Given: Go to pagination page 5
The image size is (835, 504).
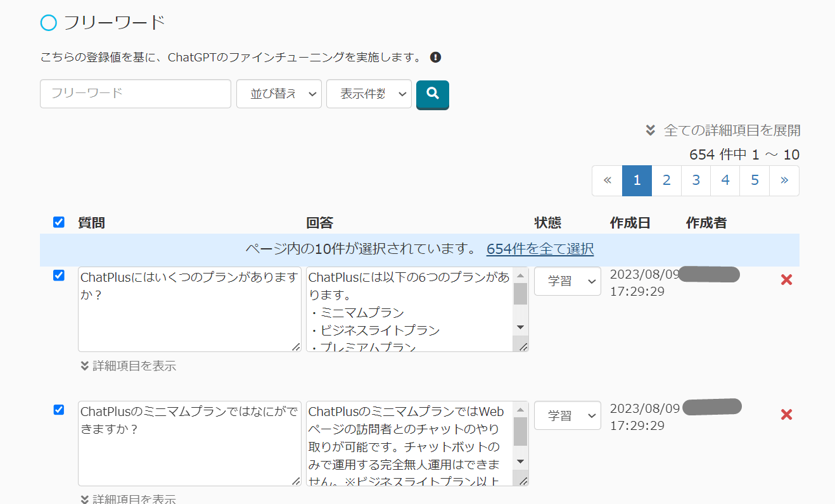Looking at the screenshot, I should 755,180.
